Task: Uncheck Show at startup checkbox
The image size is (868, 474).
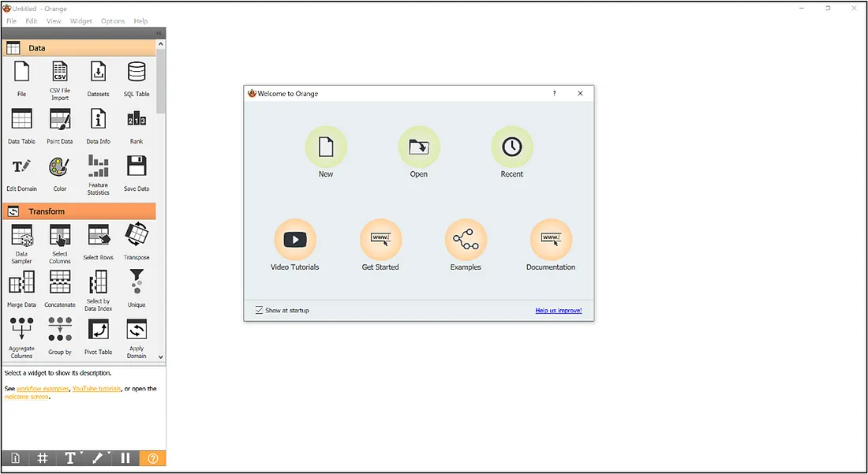Action: (x=259, y=310)
